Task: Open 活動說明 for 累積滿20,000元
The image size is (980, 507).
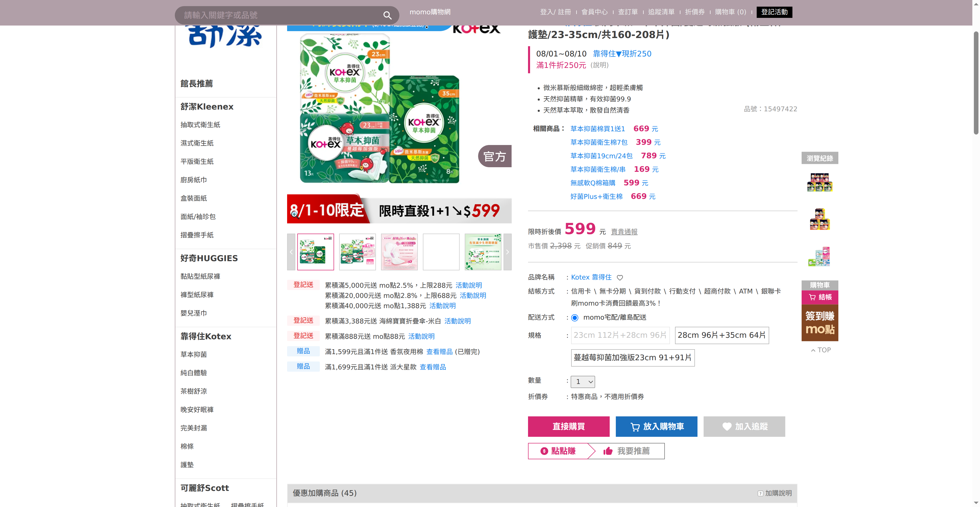Action: pyautogui.click(x=473, y=296)
